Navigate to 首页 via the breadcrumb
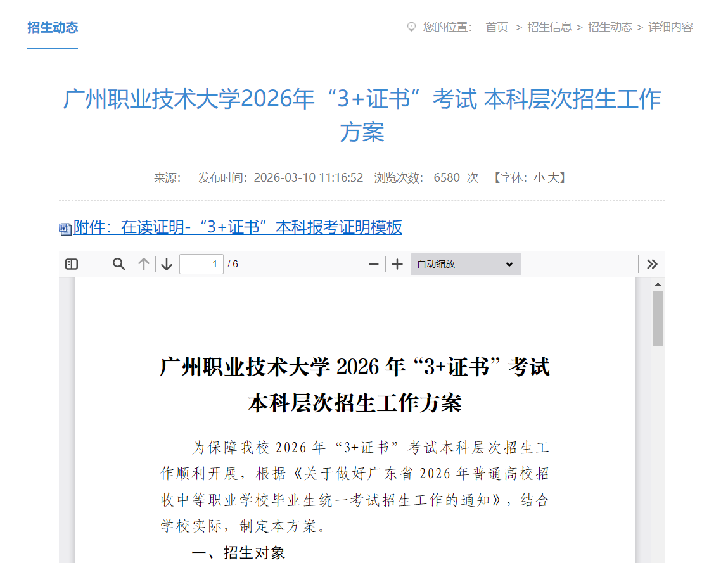The height and width of the screenshot is (563, 728). pos(496,27)
